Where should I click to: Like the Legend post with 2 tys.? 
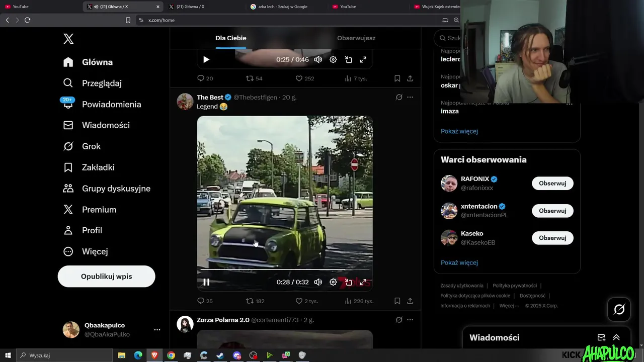pos(306,301)
